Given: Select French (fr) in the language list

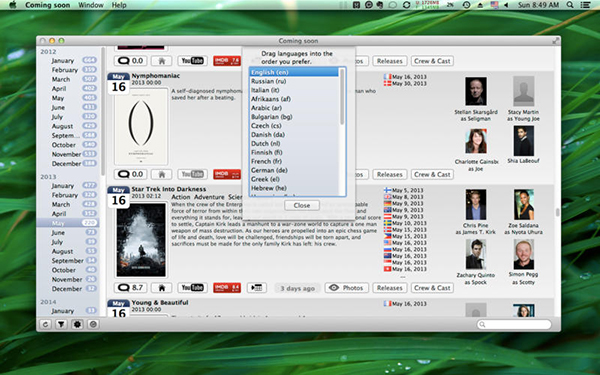Looking at the screenshot, I should click(294, 161).
